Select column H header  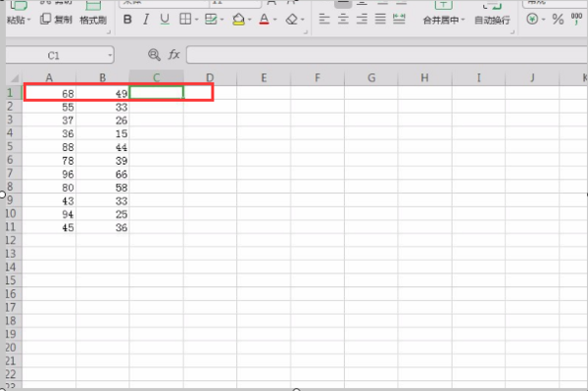click(425, 78)
